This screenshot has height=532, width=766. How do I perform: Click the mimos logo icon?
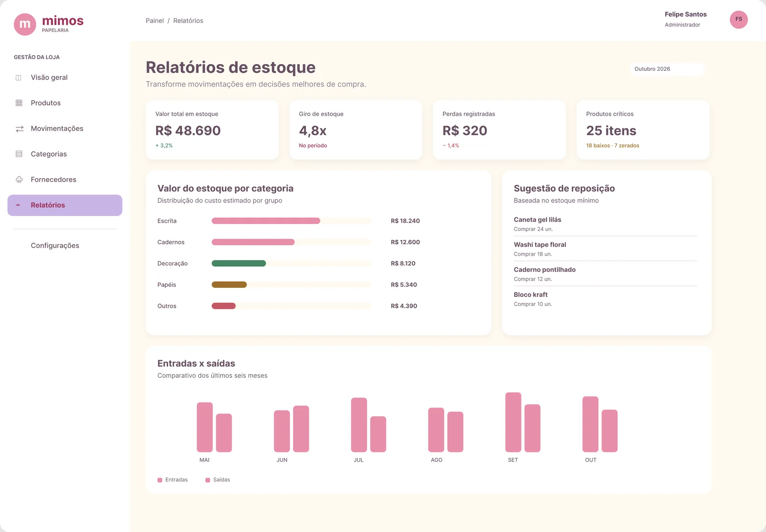(25, 24)
